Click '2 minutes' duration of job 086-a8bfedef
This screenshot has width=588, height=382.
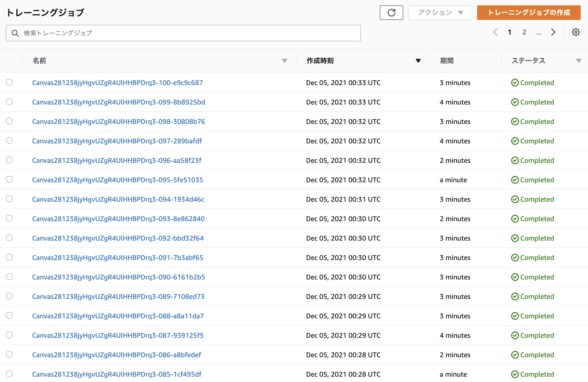point(455,355)
